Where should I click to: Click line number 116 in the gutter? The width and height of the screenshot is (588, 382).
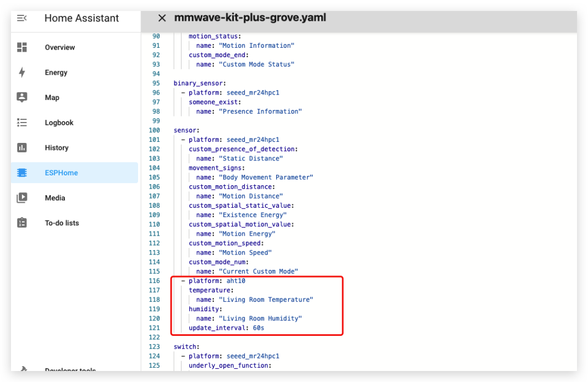point(154,281)
